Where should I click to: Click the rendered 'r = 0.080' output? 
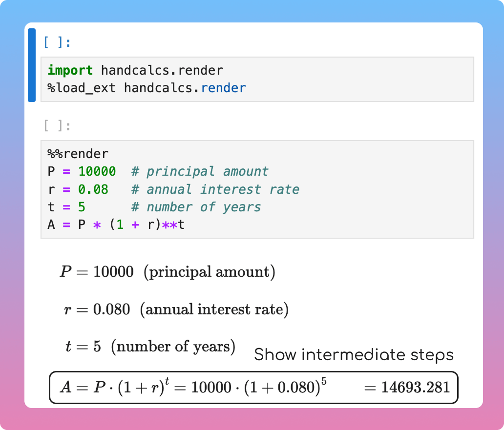coord(97,309)
